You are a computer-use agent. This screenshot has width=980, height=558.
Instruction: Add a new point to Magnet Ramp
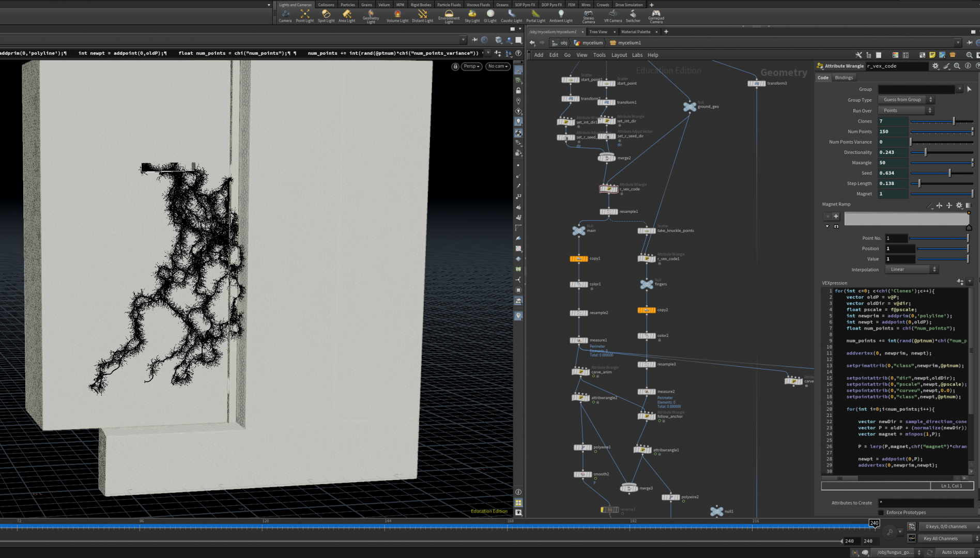coord(836,216)
